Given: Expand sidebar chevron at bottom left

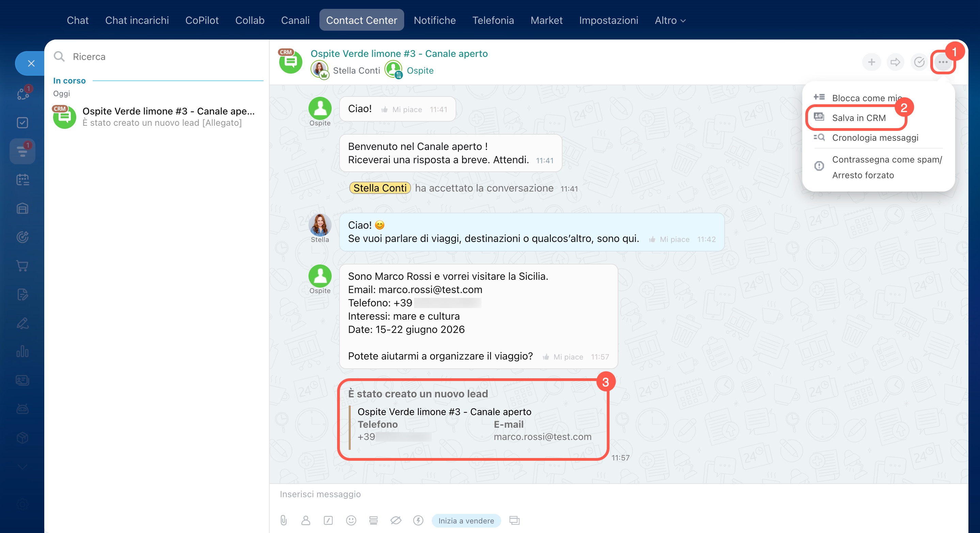Looking at the screenshot, I should coord(22,467).
